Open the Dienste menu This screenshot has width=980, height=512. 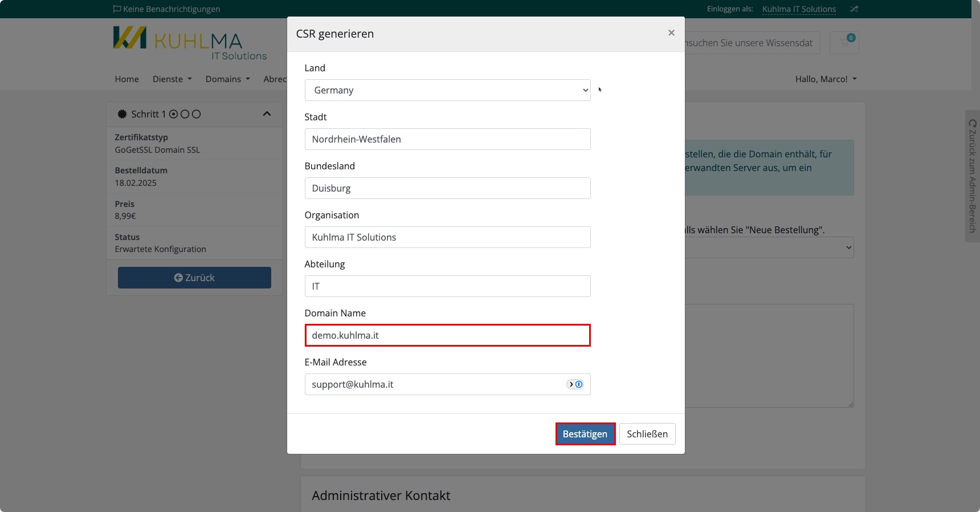click(172, 79)
